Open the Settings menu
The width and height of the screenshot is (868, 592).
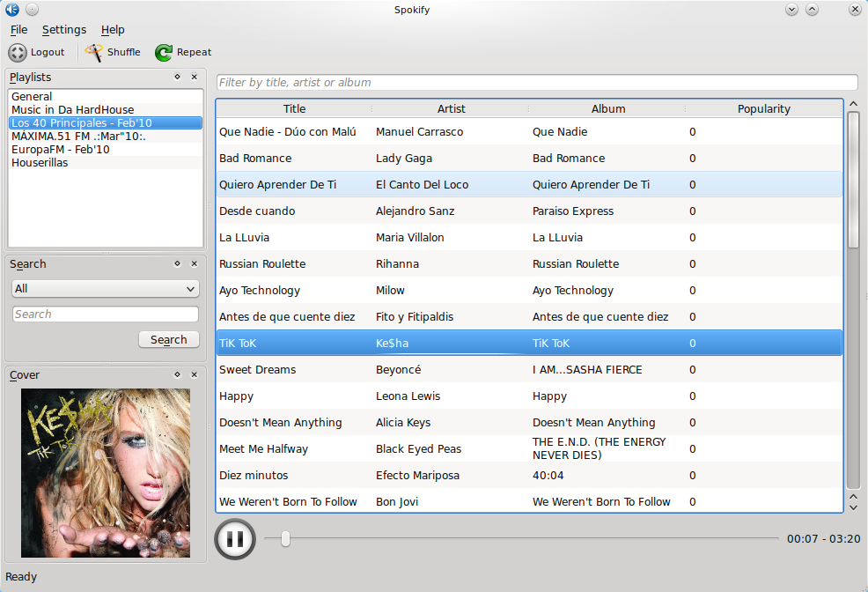[64, 30]
